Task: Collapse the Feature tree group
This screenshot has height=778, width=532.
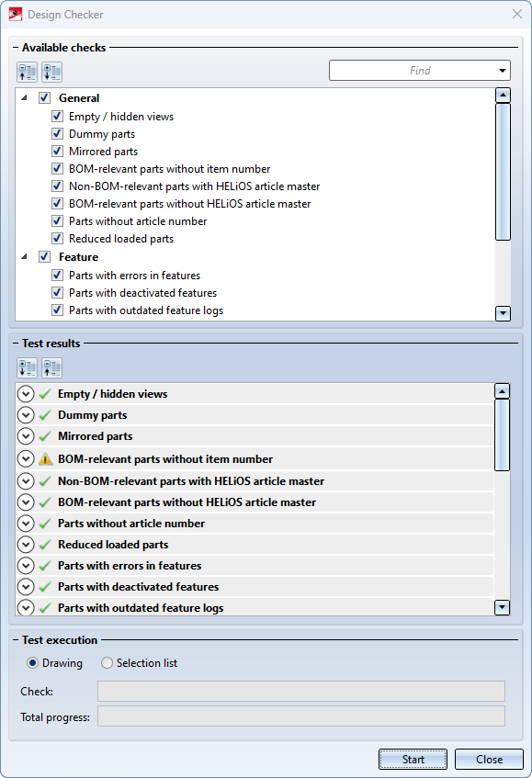Action: [x=24, y=256]
